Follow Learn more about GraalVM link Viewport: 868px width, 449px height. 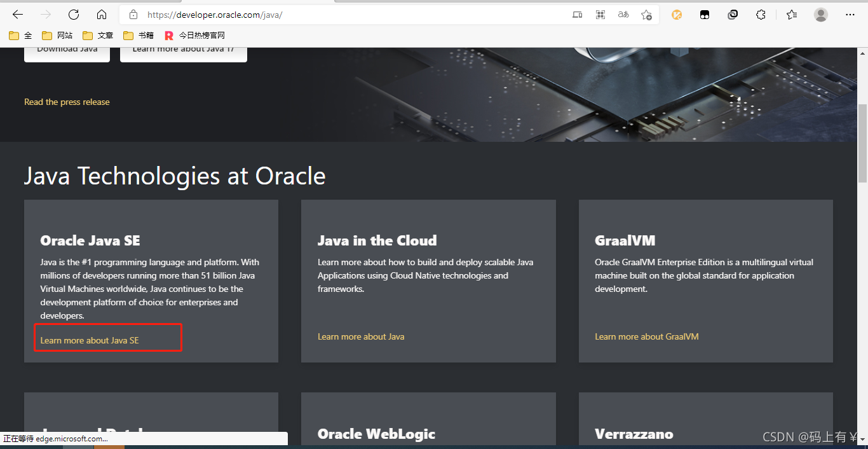coord(647,336)
